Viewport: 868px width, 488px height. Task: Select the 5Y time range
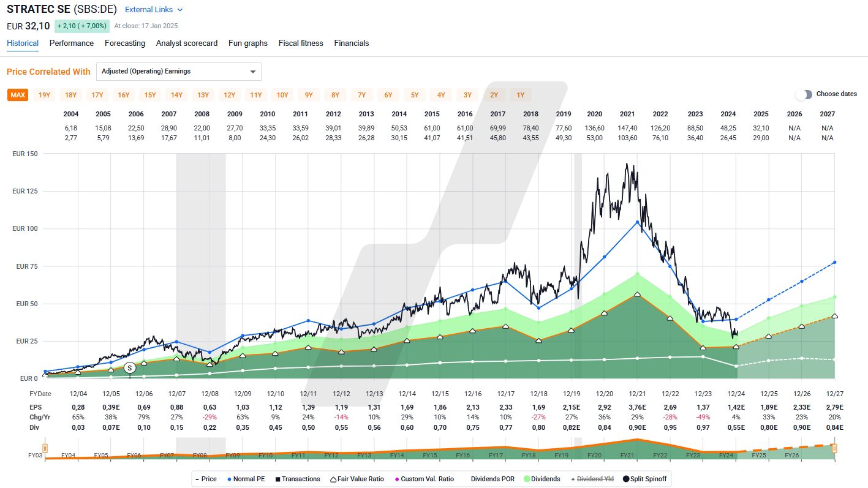click(415, 95)
